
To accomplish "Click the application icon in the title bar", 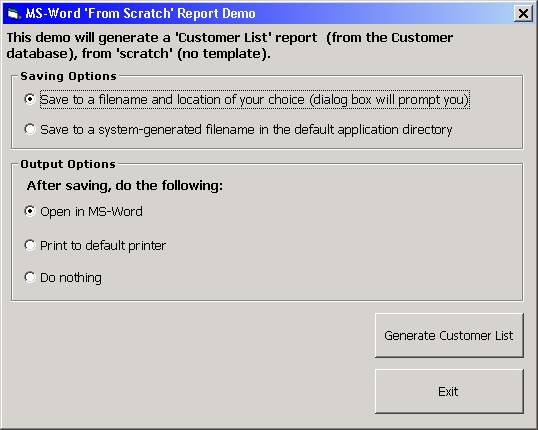I will pos(13,14).
